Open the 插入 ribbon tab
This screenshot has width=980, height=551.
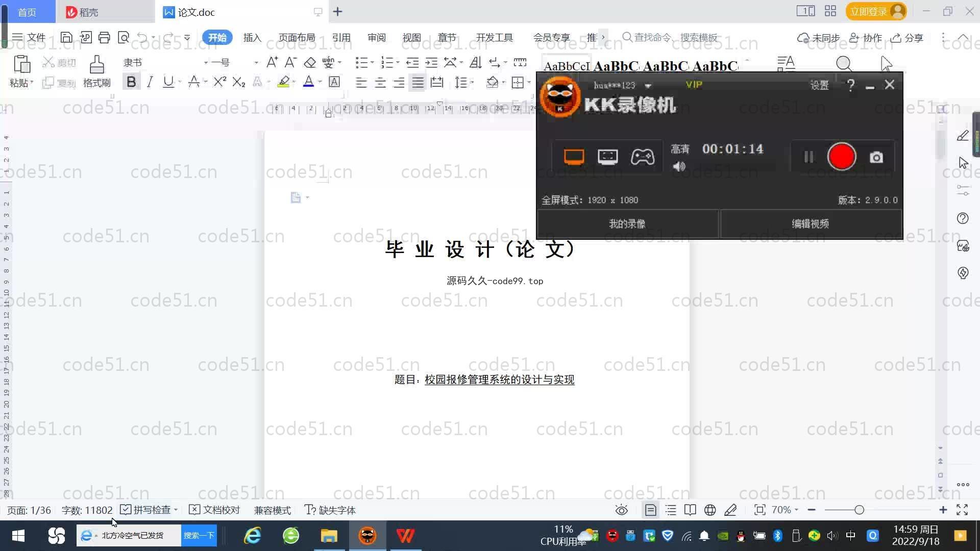[252, 38]
